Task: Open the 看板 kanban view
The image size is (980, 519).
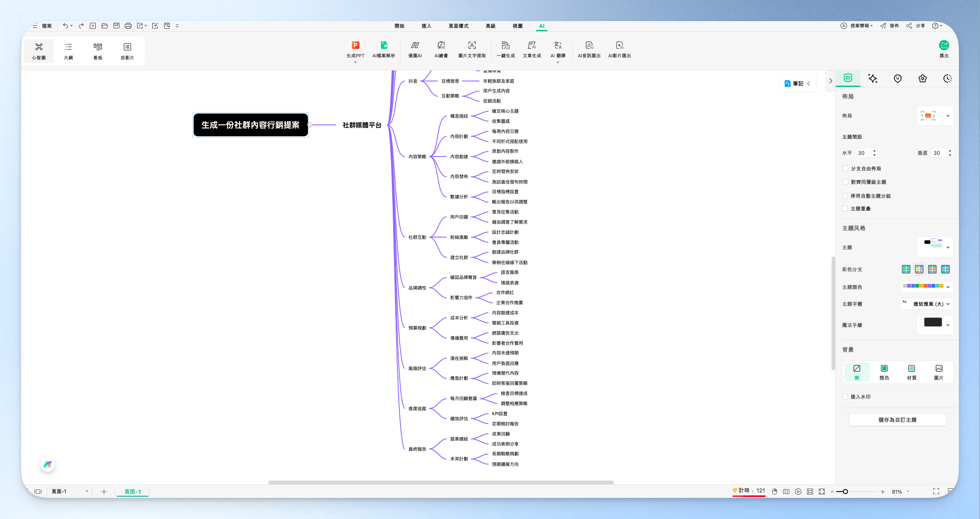Action: [x=98, y=51]
